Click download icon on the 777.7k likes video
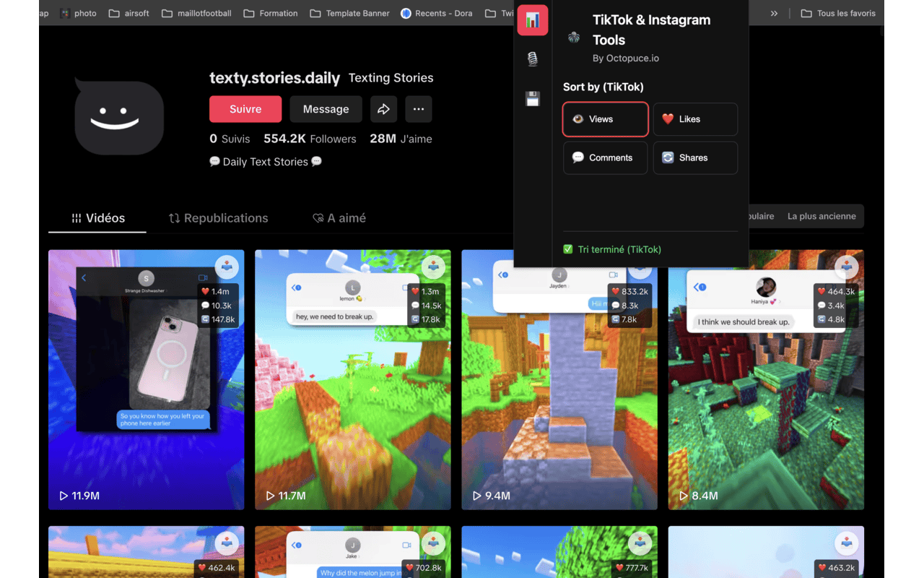The image size is (924, 578). pyautogui.click(x=640, y=543)
